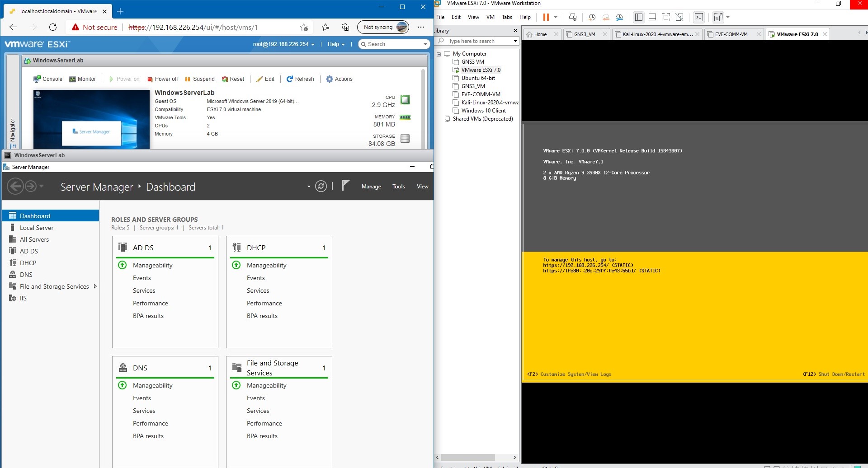Switch to the Kali-Linux-2020.4 tab
Screen dimensions: 868x468
[657, 34]
